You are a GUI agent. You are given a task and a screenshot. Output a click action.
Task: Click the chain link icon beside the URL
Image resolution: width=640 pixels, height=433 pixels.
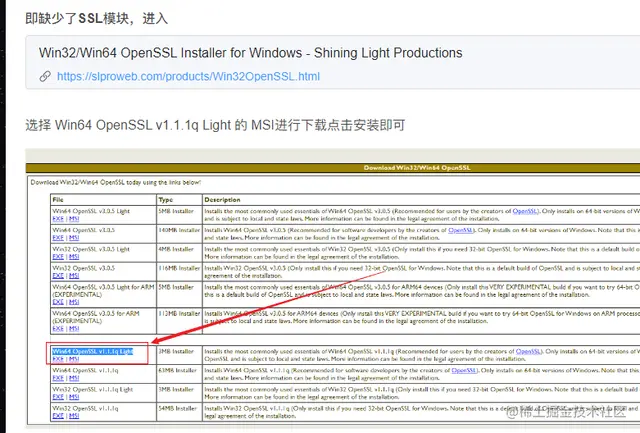45,76
